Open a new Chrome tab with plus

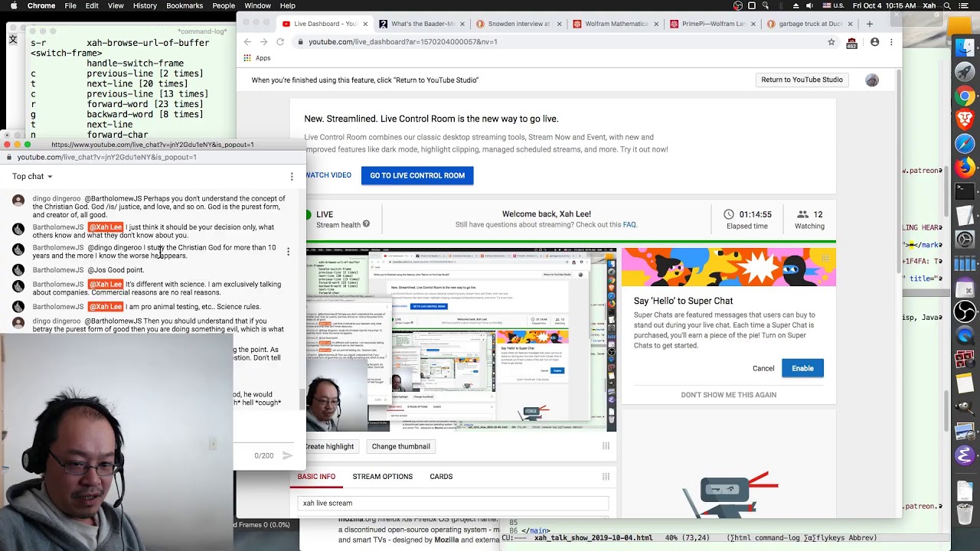click(x=870, y=24)
